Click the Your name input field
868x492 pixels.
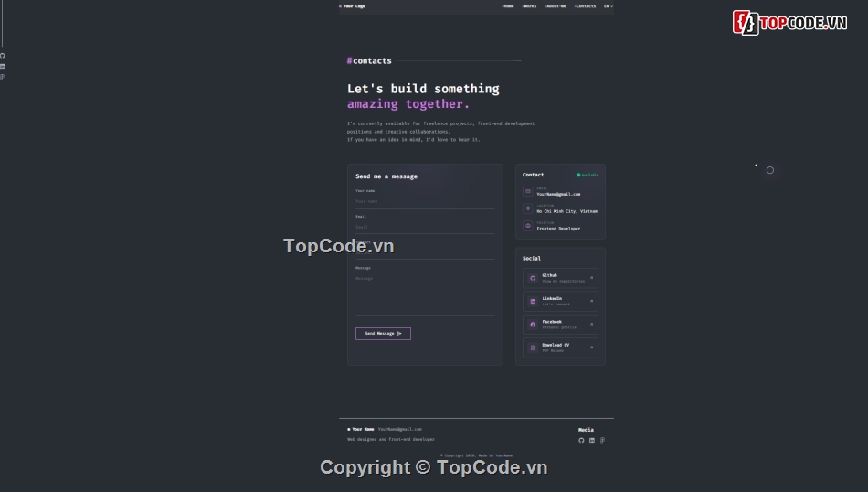coord(425,202)
